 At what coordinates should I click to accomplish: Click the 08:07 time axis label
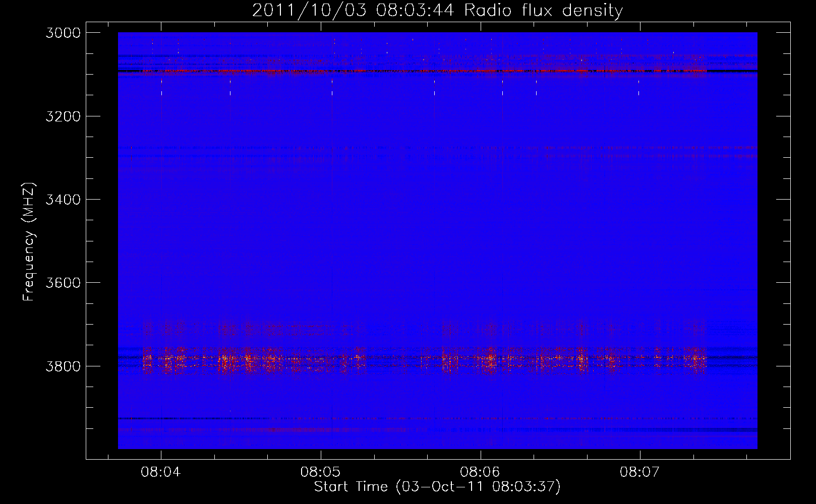(x=639, y=472)
